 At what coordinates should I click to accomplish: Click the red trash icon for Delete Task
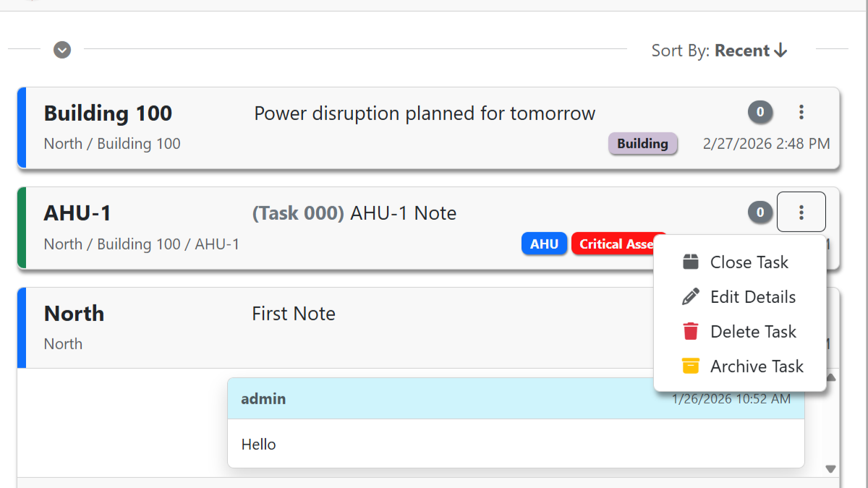689,331
